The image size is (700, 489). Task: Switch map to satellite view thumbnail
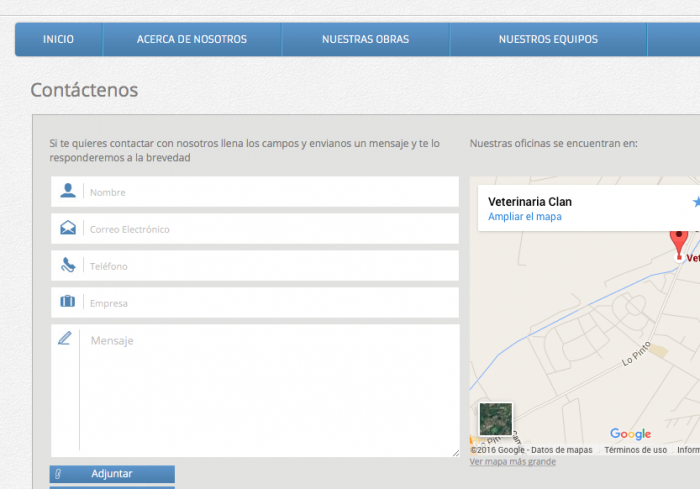tap(495, 419)
